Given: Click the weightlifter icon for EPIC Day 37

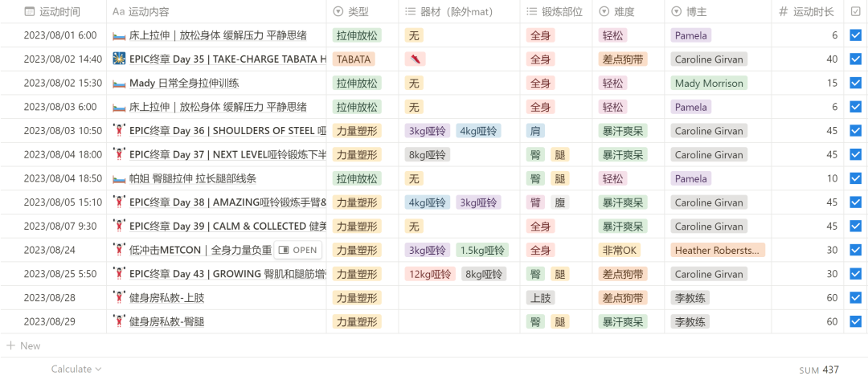Looking at the screenshot, I should click(118, 154).
